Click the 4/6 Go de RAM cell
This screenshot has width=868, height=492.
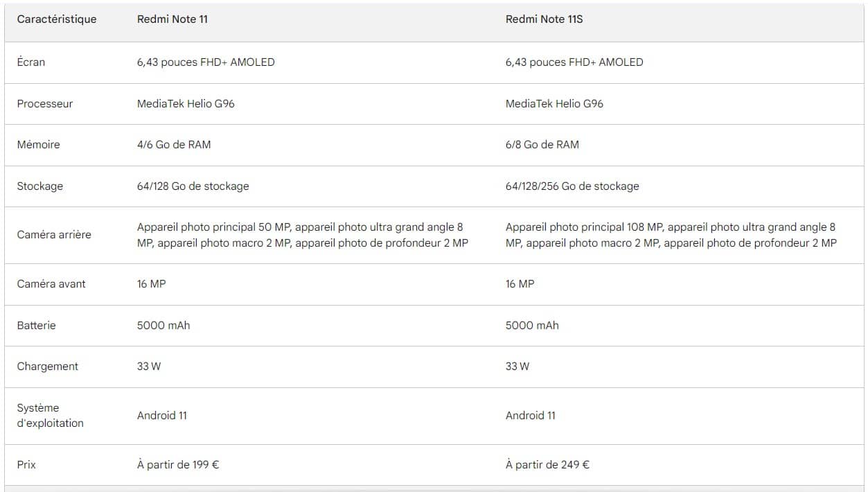174,145
